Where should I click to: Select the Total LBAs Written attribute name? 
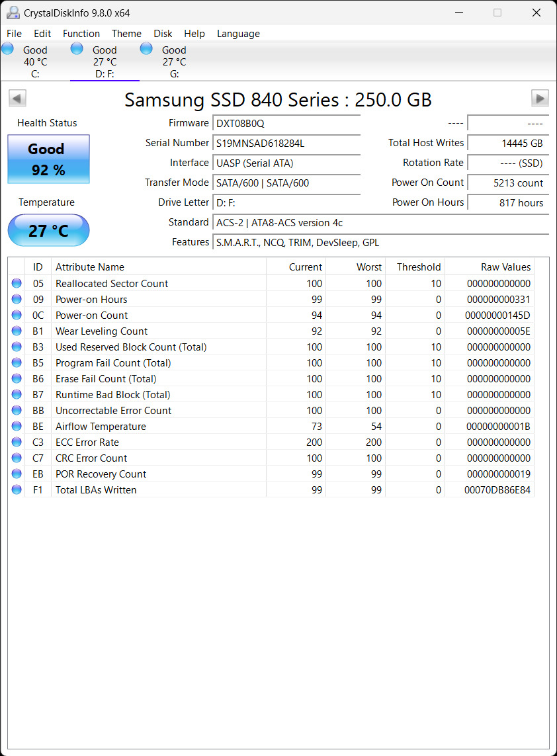tap(96, 490)
